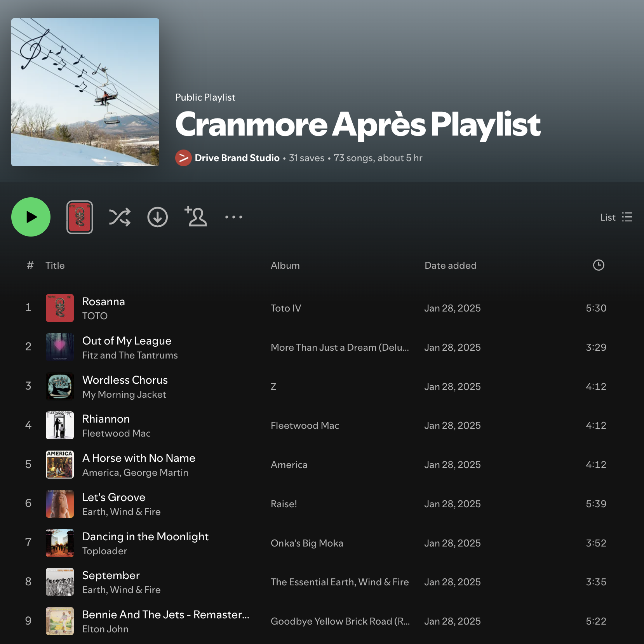Sort by the Album column header
The image size is (644, 644).
(285, 266)
